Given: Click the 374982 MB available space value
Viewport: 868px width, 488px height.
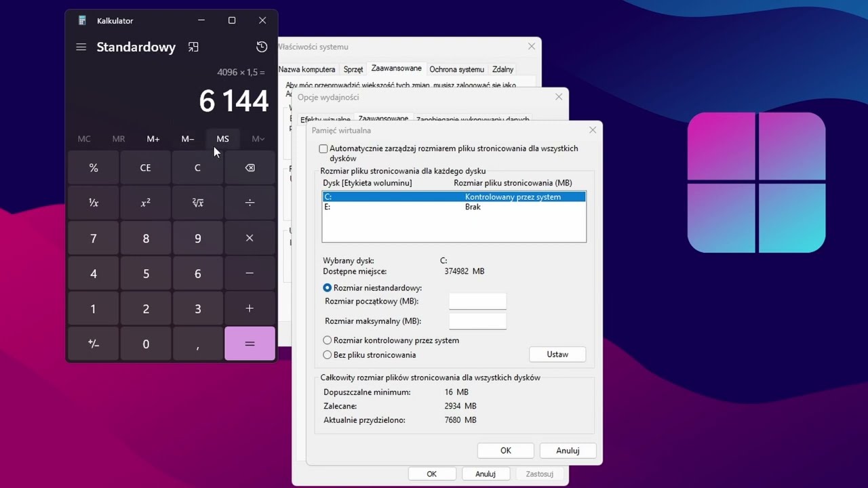Looking at the screenshot, I should (465, 271).
